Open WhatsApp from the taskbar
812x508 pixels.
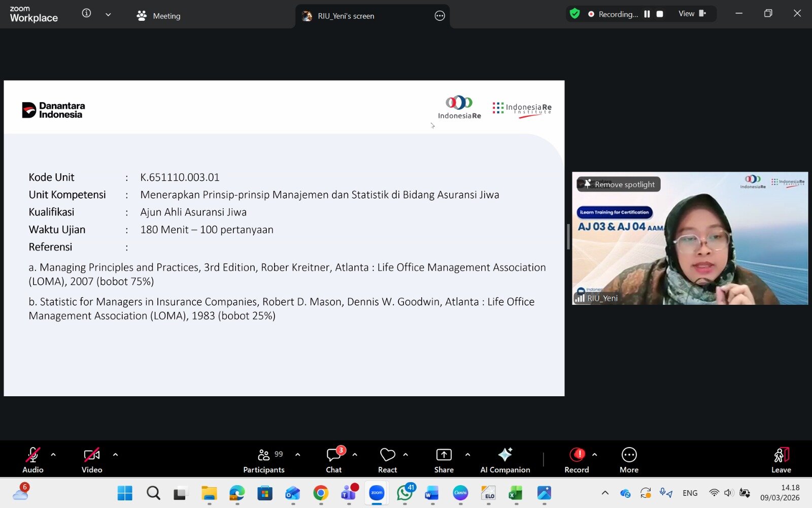point(404,493)
